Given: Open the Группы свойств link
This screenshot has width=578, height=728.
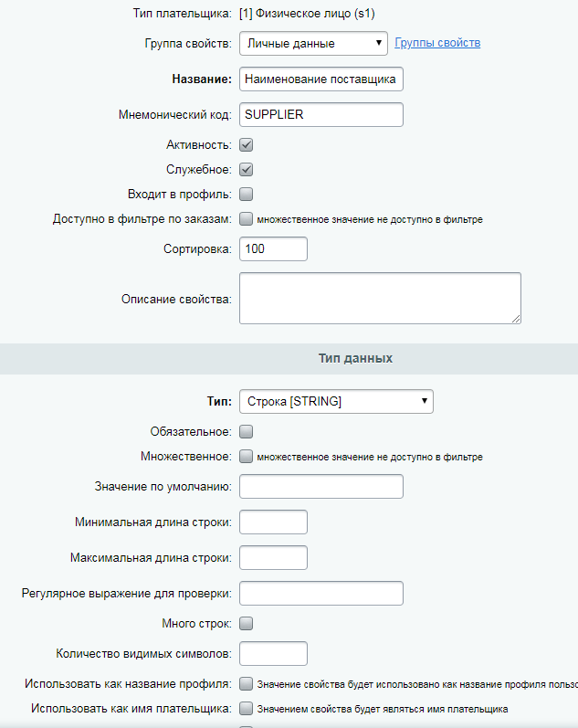Looking at the screenshot, I should [437, 43].
